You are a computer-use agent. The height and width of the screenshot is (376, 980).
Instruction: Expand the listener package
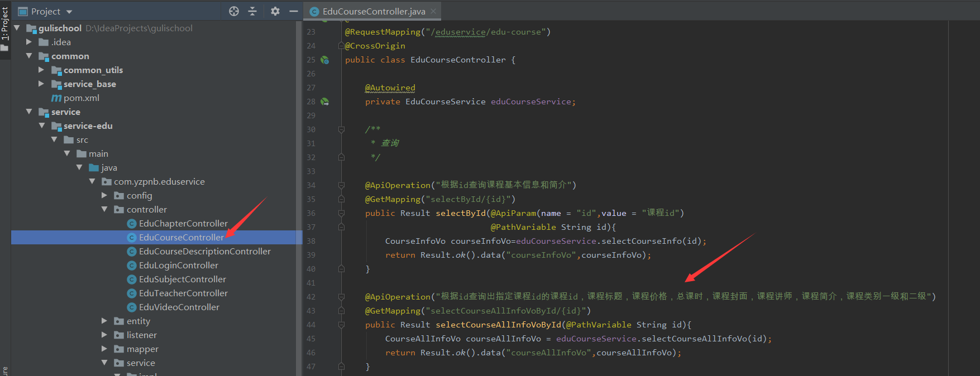104,335
